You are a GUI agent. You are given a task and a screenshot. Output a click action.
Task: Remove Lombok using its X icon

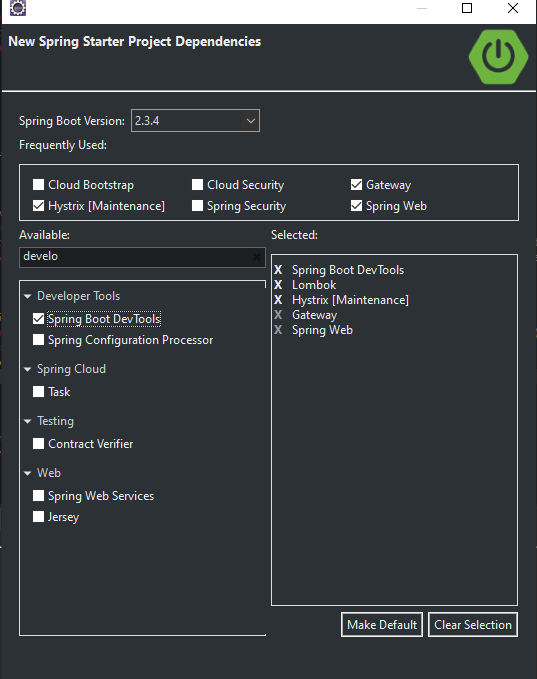pyautogui.click(x=278, y=285)
